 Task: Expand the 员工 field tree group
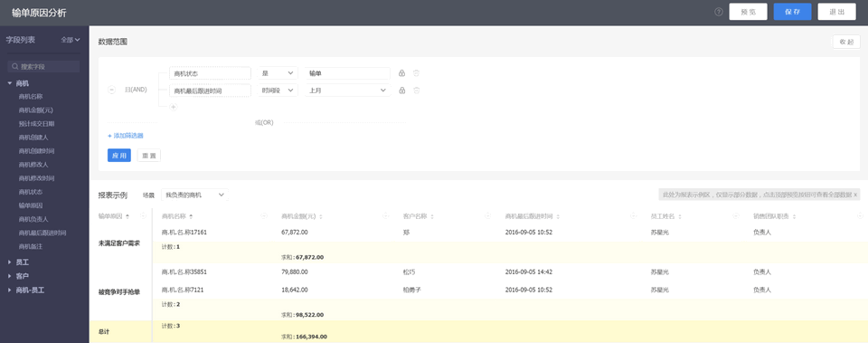(10, 262)
